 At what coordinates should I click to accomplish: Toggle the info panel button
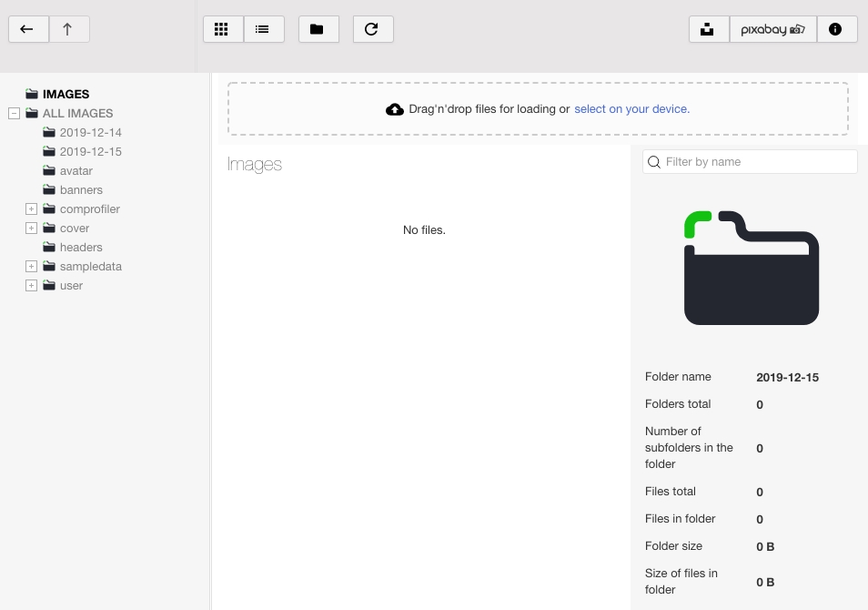coord(836,29)
